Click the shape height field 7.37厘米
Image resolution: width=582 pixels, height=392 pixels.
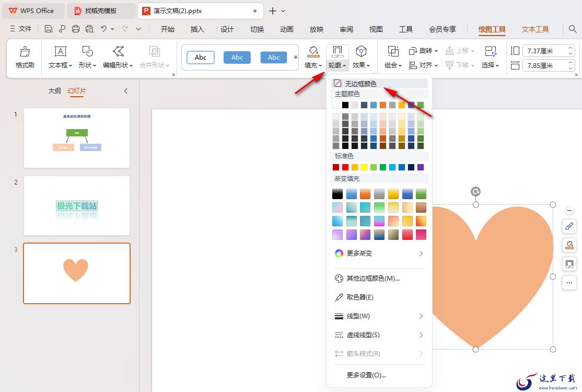544,51
